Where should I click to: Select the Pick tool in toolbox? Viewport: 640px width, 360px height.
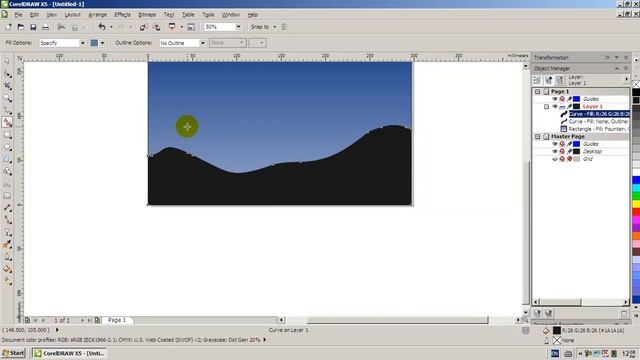7,61
